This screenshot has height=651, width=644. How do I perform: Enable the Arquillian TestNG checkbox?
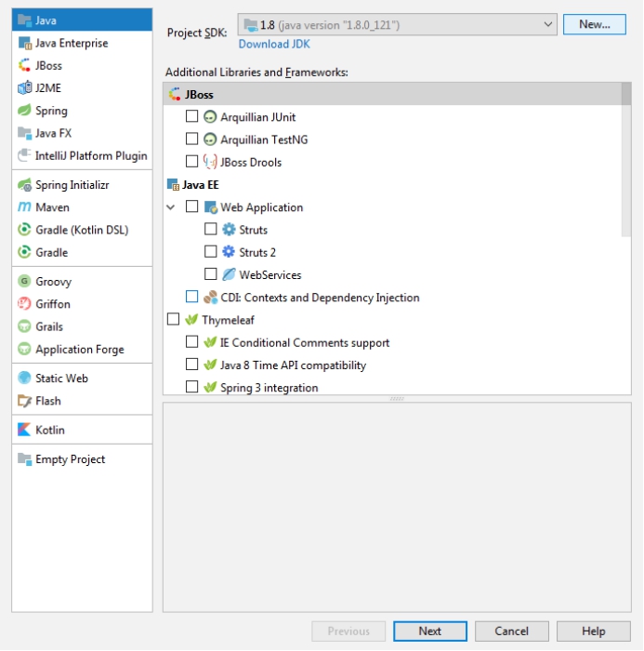[191, 139]
